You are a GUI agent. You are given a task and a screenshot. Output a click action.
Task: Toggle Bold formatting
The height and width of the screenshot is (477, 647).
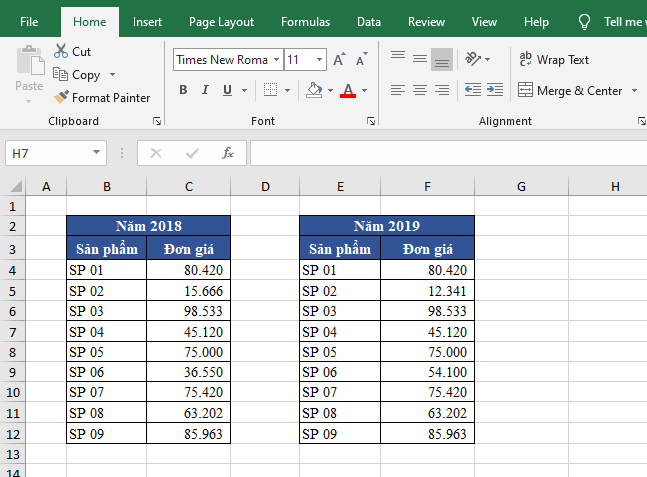[x=183, y=90]
